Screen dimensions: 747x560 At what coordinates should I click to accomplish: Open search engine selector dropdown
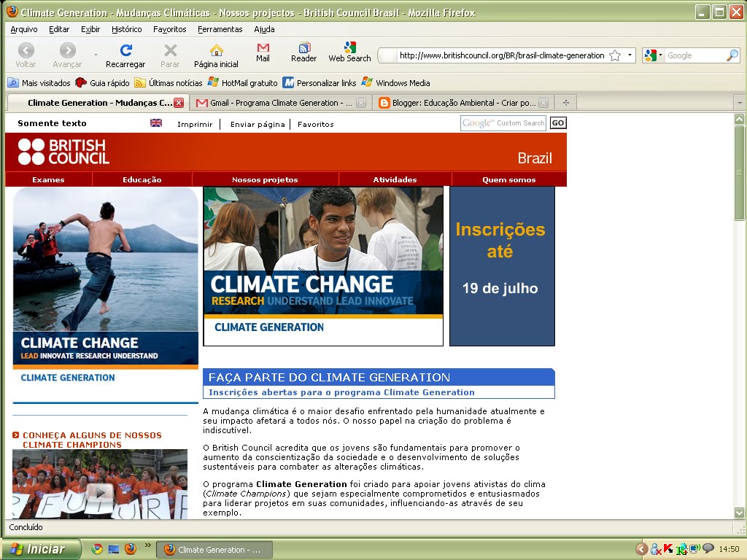[x=661, y=55]
